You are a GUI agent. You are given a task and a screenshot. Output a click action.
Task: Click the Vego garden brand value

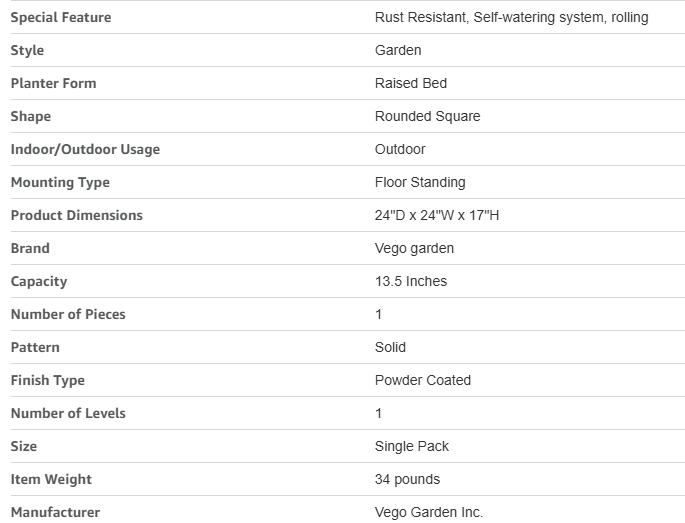click(414, 248)
